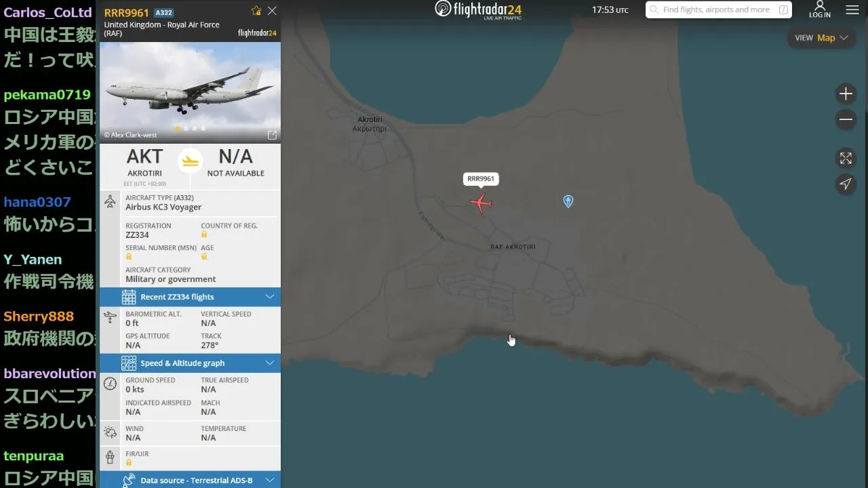The height and width of the screenshot is (488, 868).
Task: Click the flightradar24 logo
Action: pos(478,9)
